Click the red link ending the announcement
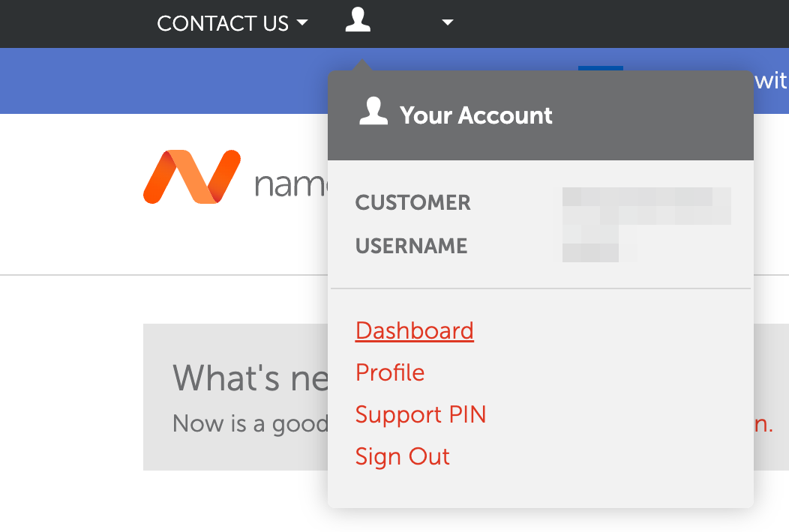The height and width of the screenshot is (532, 789). click(763, 424)
